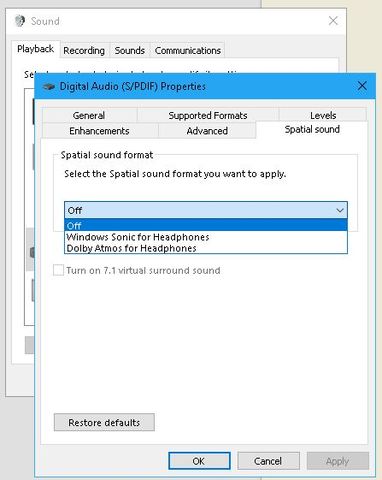Close the Sound window
The image size is (382, 480).
(x=333, y=21)
